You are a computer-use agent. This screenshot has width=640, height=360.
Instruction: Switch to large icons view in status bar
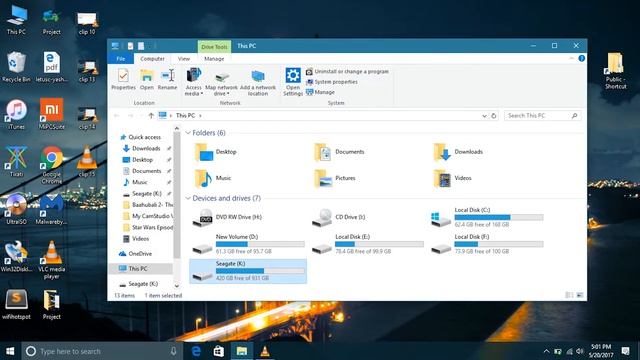coord(580,295)
